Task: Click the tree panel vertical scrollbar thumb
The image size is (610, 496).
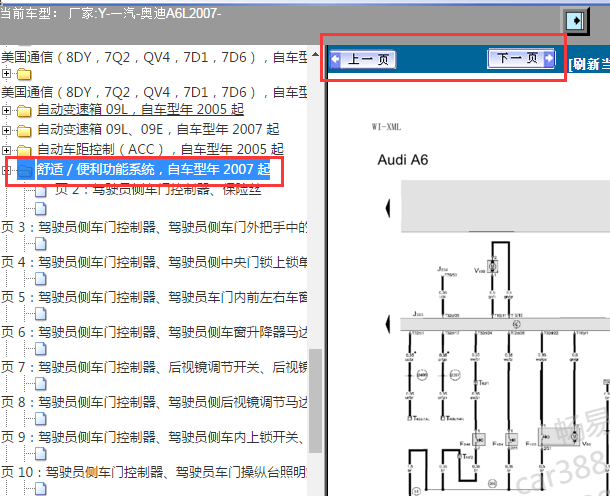Action: [x=315, y=401]
